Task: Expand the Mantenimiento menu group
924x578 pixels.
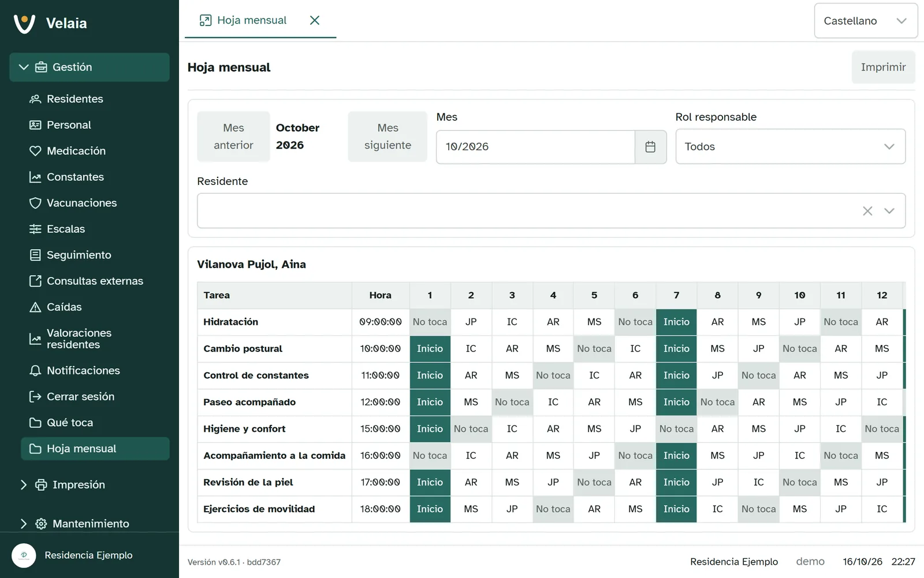Action: (90, 524)
